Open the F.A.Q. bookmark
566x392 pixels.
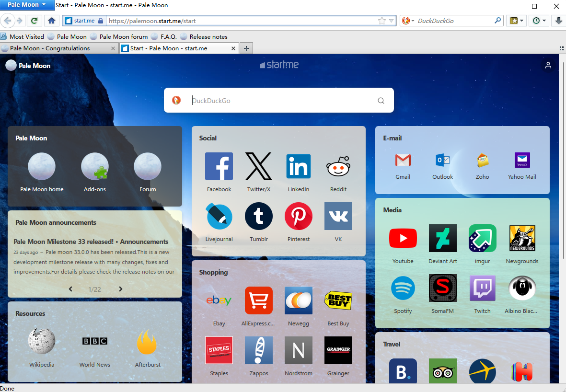(x=164, y=36)
